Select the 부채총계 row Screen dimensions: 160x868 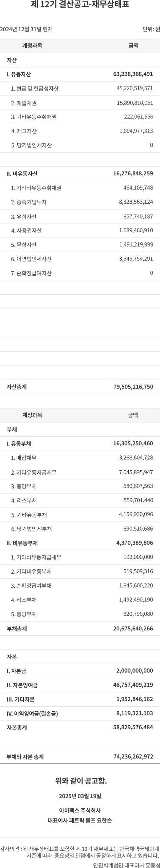tap(80, 628)
